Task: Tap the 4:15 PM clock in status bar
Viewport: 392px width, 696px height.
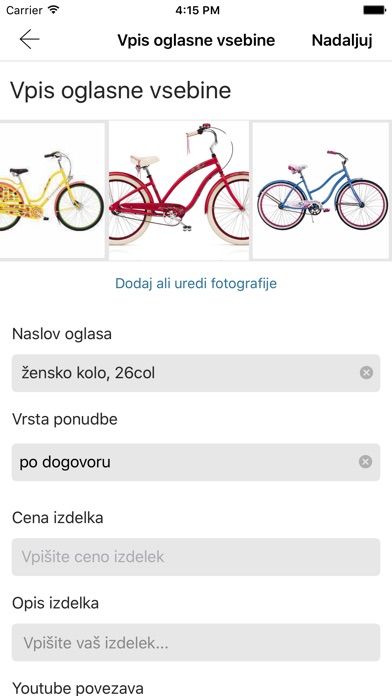Action: (197, 10)
